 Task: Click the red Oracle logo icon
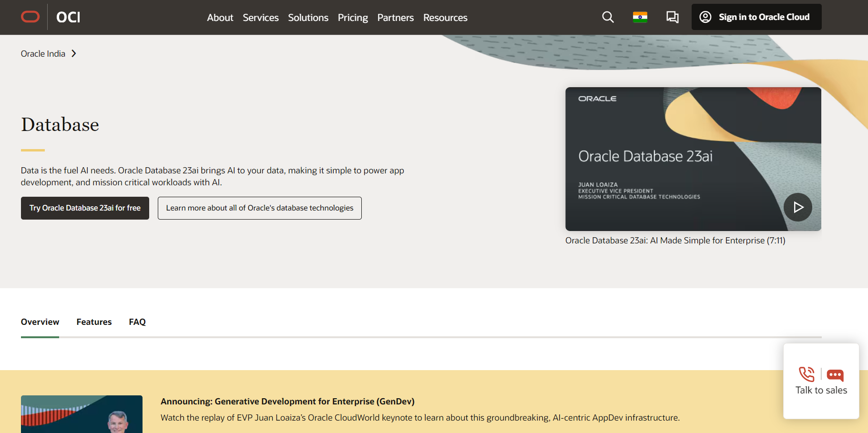click(31, 17)
